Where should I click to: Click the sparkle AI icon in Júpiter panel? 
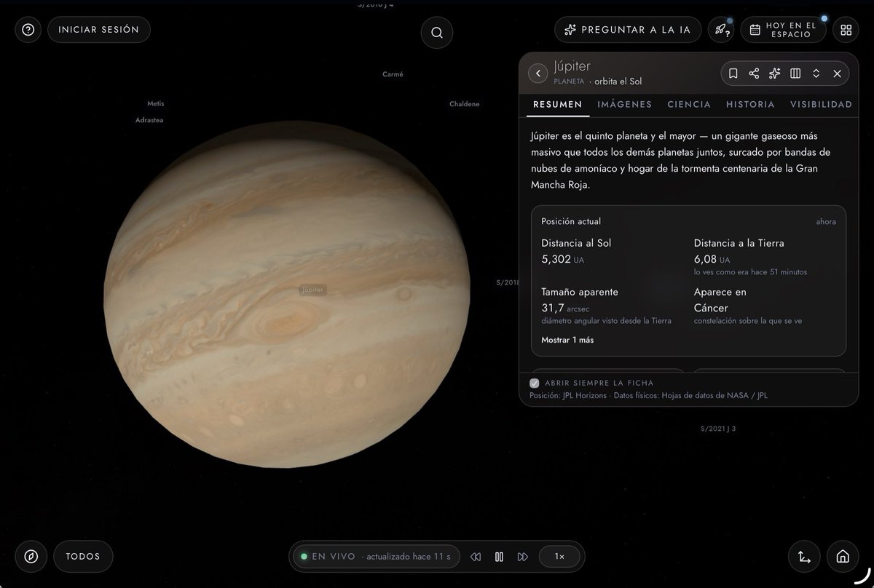[x=775, y=73]
